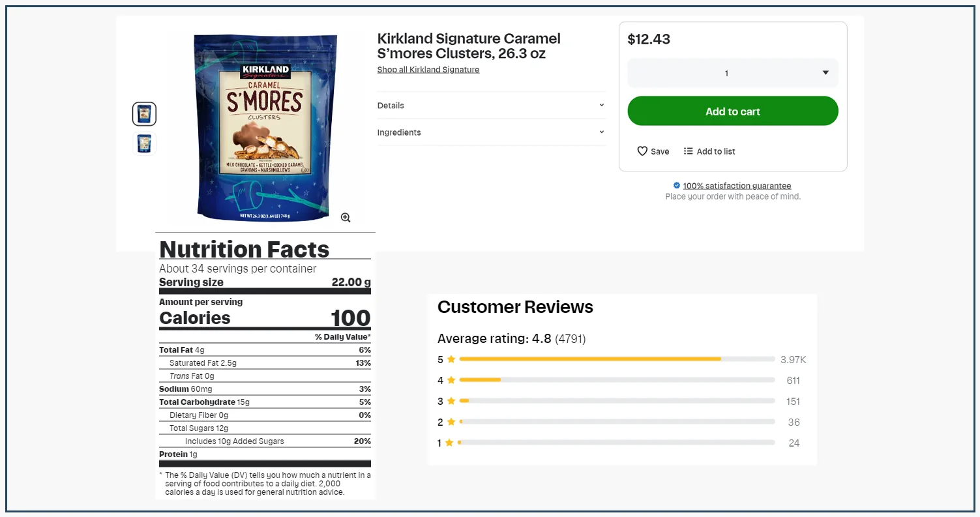Click the blue checkmark satisfaction guarantee badge
This screenshot has height=517, width=980.
coord(677,185)
